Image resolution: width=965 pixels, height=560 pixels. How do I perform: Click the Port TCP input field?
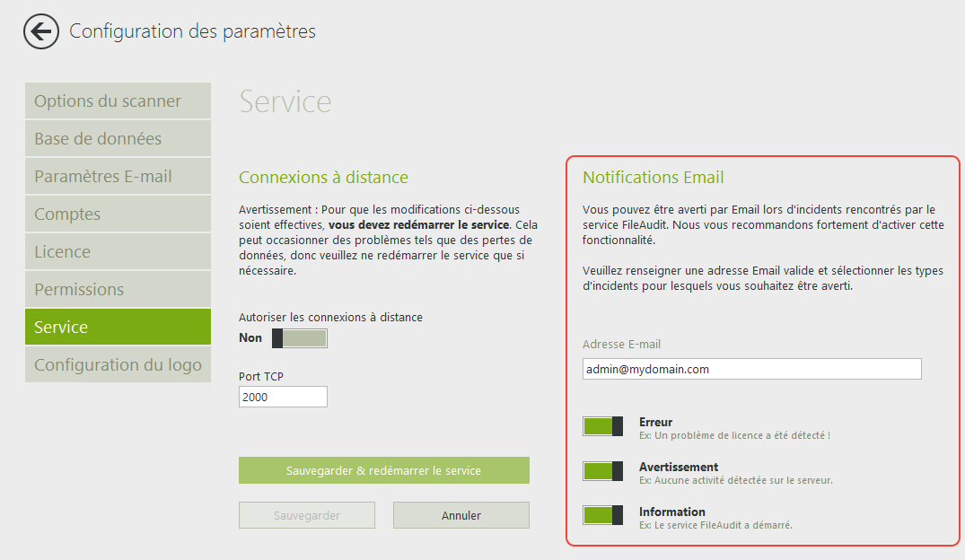tap(283, 397)
